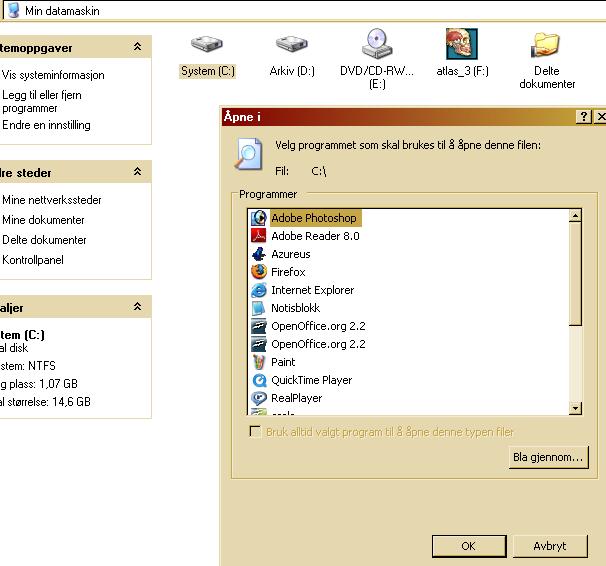Select Notisblokk in program list

pos(295,308)
